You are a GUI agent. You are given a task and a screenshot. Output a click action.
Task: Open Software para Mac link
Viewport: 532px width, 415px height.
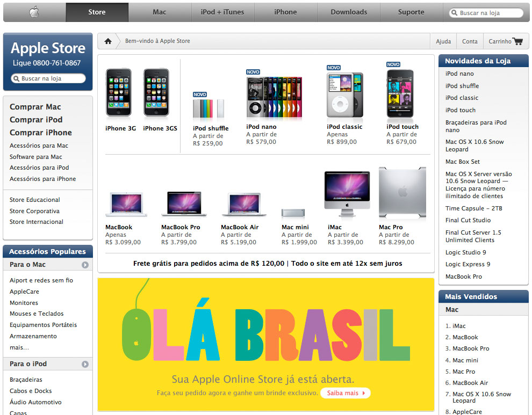click(x=35, y=157)
